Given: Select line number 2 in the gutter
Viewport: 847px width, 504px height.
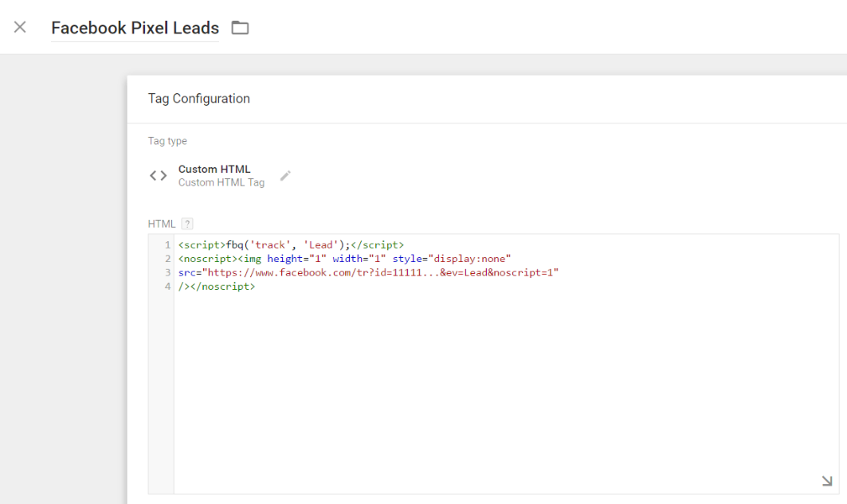Looking at the screenshot, I should tap(167, 259).
